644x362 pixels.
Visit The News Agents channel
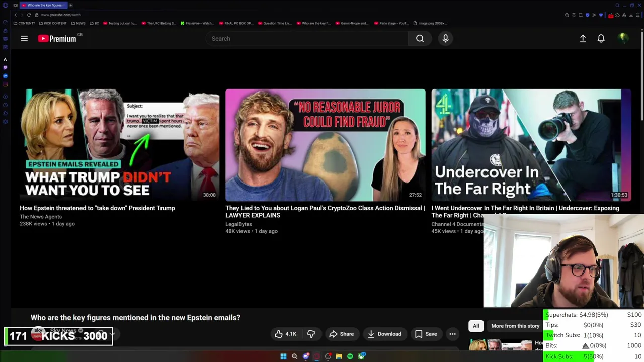click(x=41, y=217)
